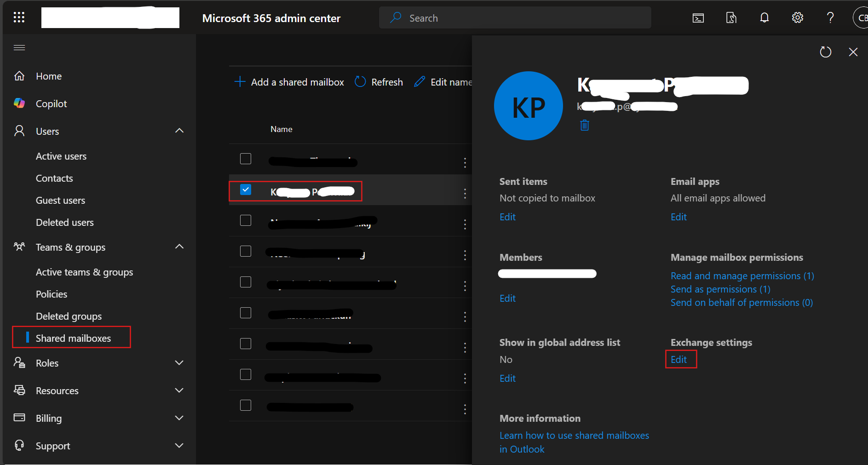Go to Active teams & groups
This screenshot has height=465, width=868.
pyautogui.click(x=85, y=272)
